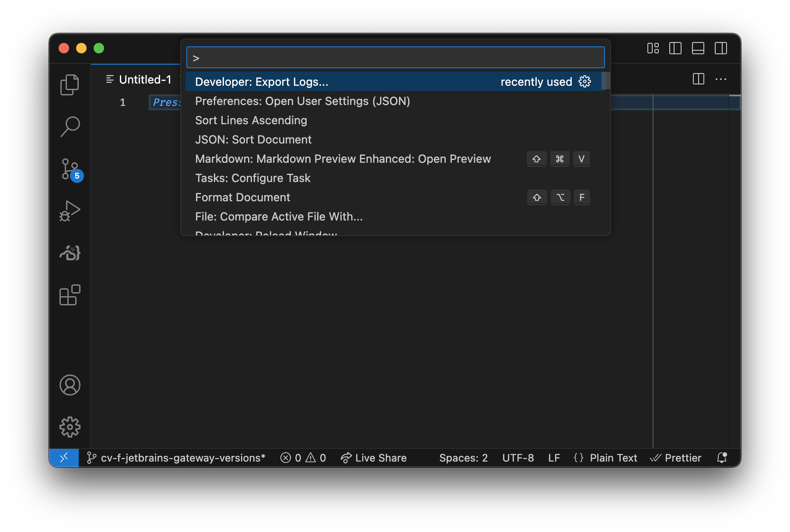Open the Customize Layout control
Image resolution: width=790 pixels, height=532 pixels.
pos(653,48)
